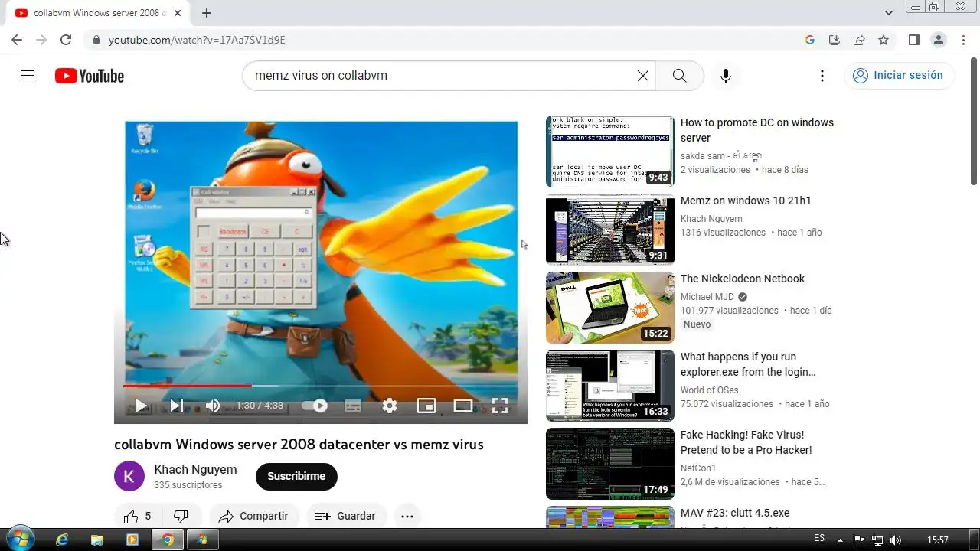Click NetCon1 channel name
This screenshot has height=551, width=980.
coord(698,468)
